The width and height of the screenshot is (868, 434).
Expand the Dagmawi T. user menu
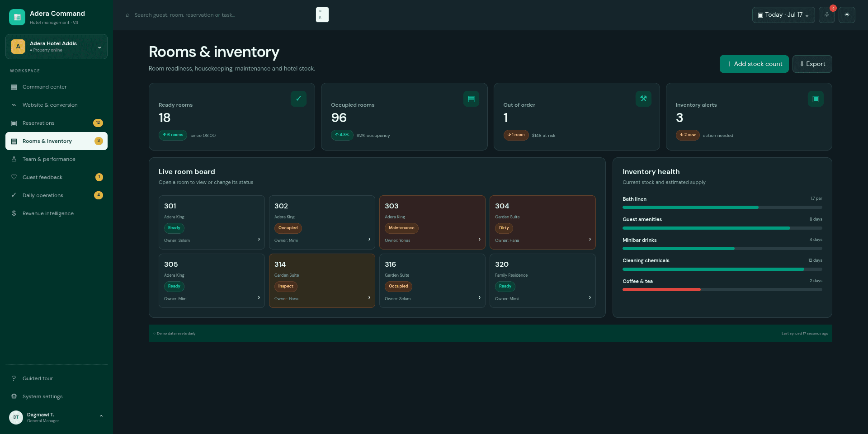(101, 416)
